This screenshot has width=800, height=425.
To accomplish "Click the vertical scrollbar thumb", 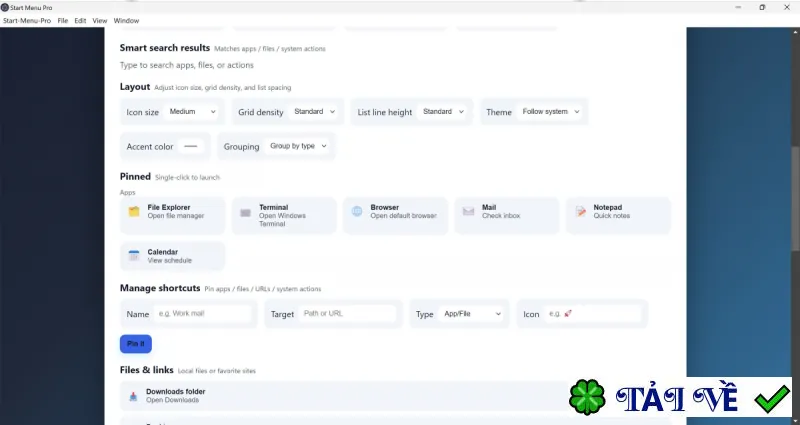I will click(795, 201).
